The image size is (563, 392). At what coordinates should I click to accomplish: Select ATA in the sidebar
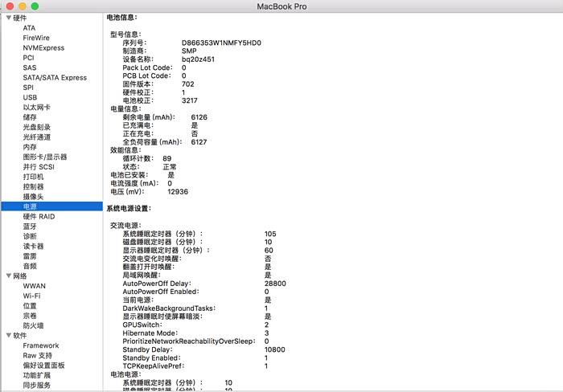[29, 28]
